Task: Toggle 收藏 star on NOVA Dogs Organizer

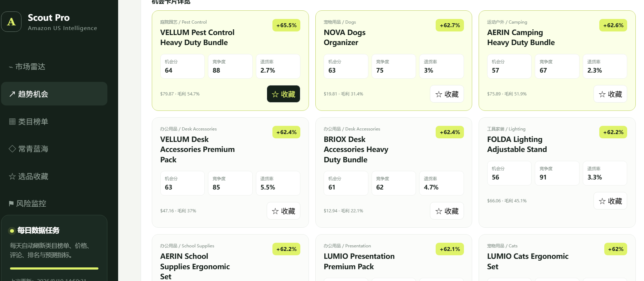Action: [x=447, y=94]
